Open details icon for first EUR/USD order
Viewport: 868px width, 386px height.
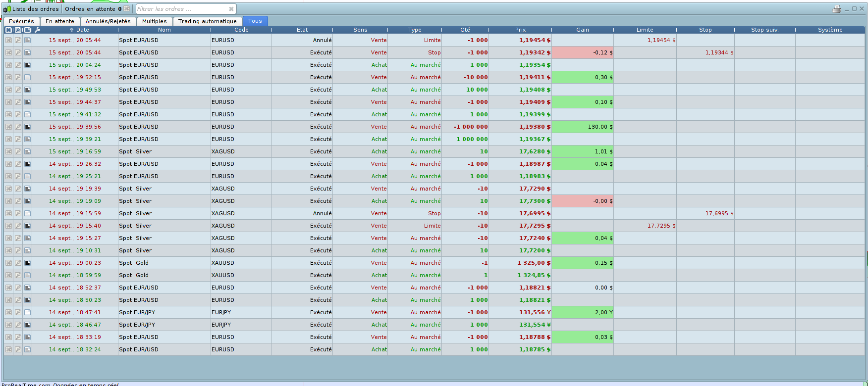pyautogui.click(x=27, y=40)
